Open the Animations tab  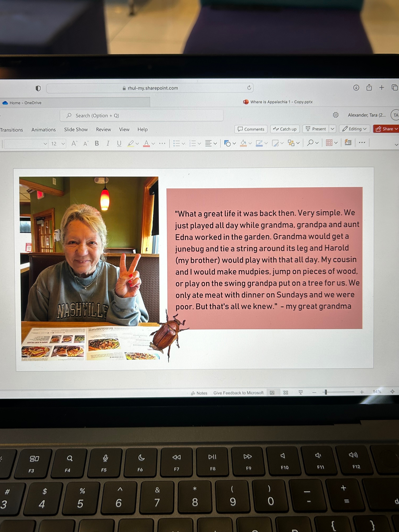point(44,130)
